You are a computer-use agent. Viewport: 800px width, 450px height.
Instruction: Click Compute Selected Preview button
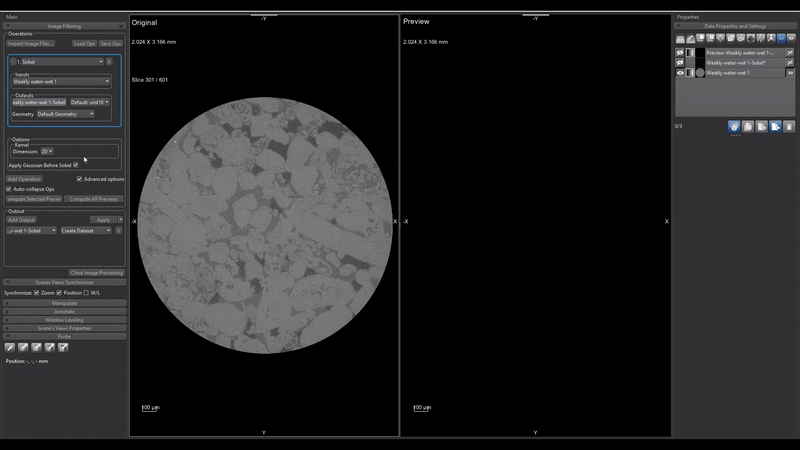click(34, 199)
